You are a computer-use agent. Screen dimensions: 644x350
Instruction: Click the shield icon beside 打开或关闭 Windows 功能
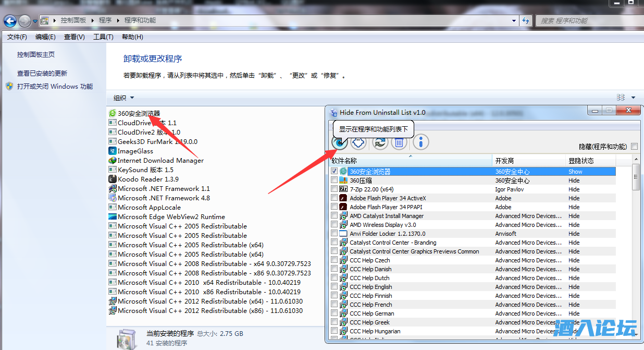(9, 86)
